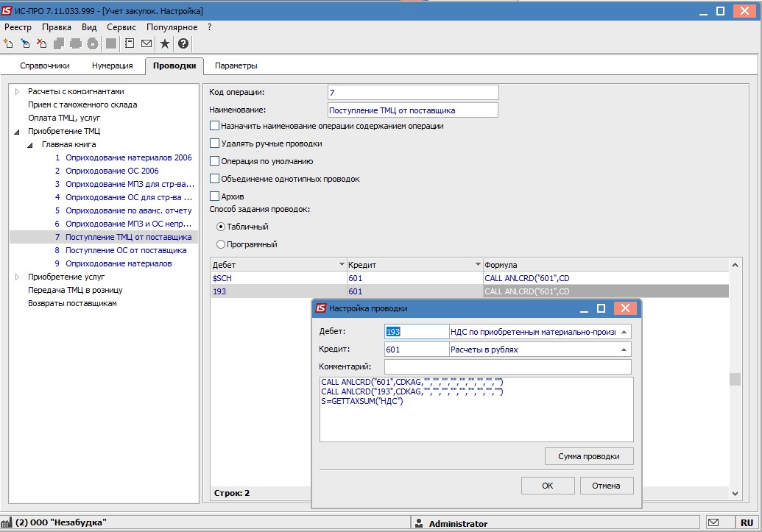Click the envelope messages toolbar icon
The image size is (762, 532).
147,43
